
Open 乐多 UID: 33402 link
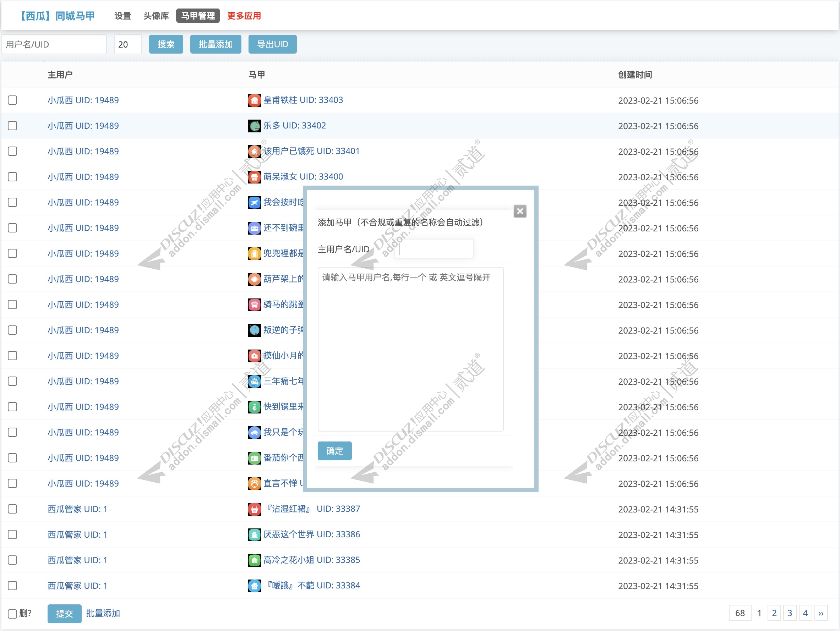point(295,125)
